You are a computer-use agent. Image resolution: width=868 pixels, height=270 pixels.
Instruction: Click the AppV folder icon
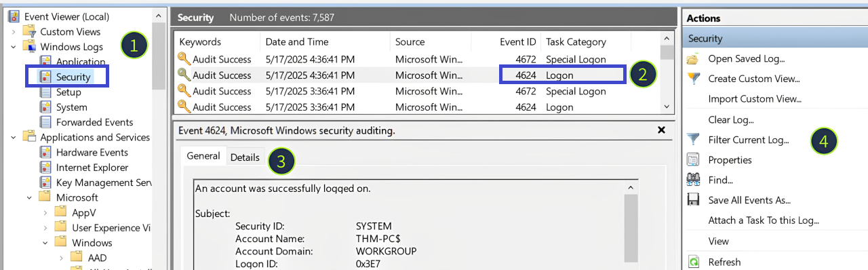(61, 212)
